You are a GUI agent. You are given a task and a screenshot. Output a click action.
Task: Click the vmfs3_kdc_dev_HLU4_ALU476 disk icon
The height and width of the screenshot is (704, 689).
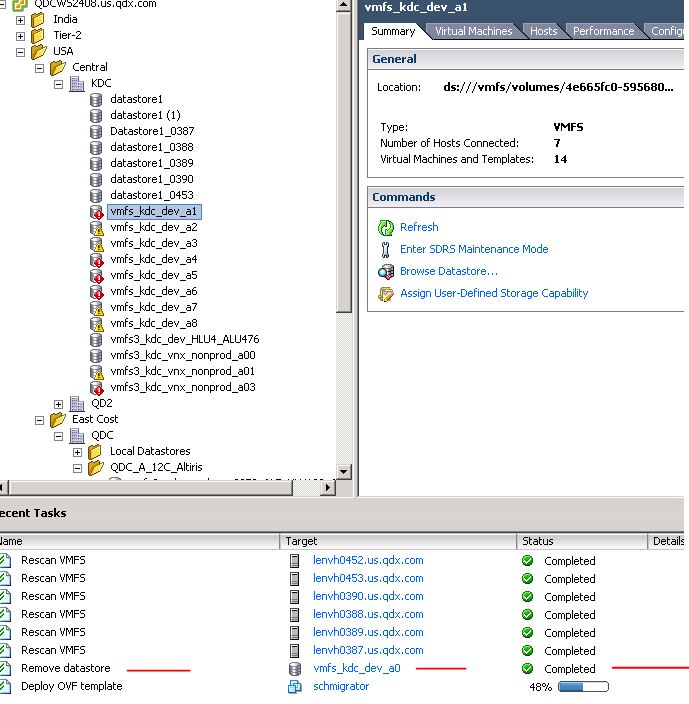point(96,340)
